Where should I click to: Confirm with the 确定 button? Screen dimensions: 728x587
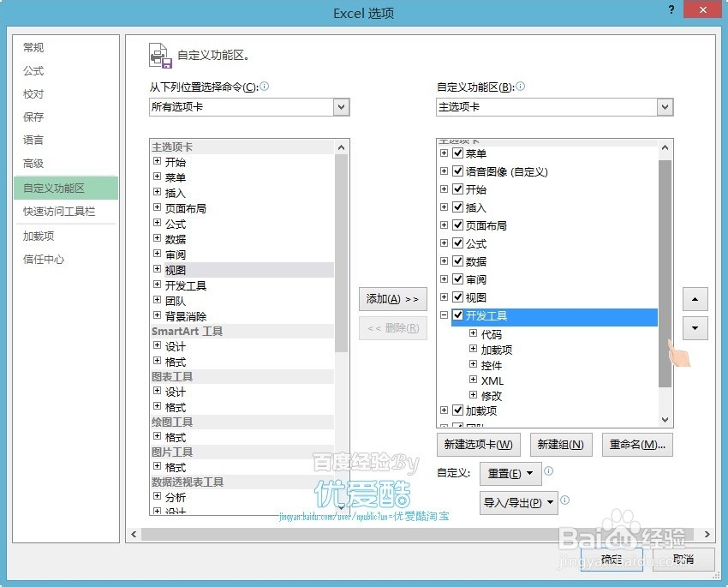pyautogui.click(x=612, y=559)
